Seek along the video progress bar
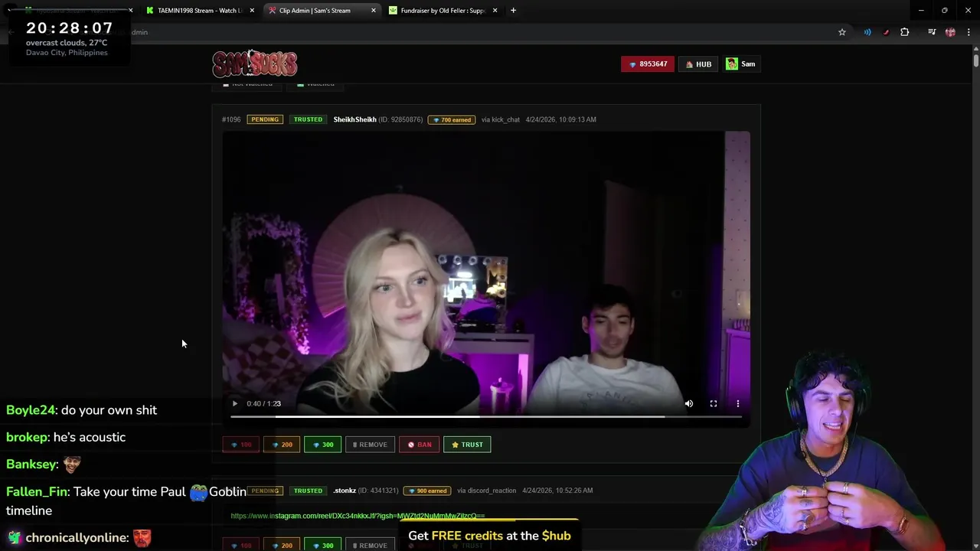Image resolution: width=980 pixels, height=551 pixels. point(485,417)
